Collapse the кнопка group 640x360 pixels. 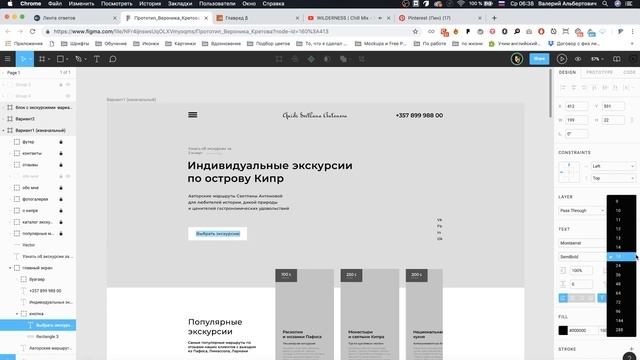point(17,314)
